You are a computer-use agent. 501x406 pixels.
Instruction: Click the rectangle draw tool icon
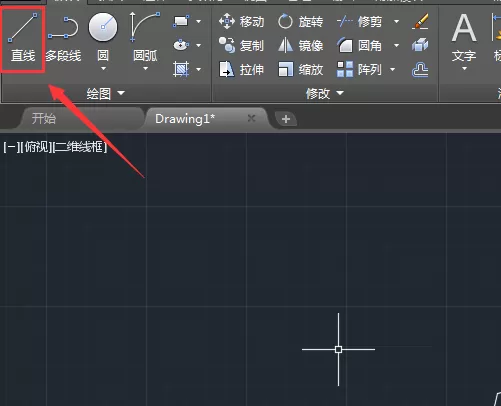[181, 21]
